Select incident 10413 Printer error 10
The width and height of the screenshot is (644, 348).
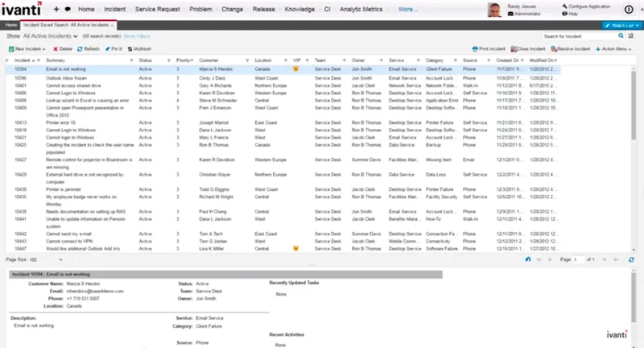[283, 122]
